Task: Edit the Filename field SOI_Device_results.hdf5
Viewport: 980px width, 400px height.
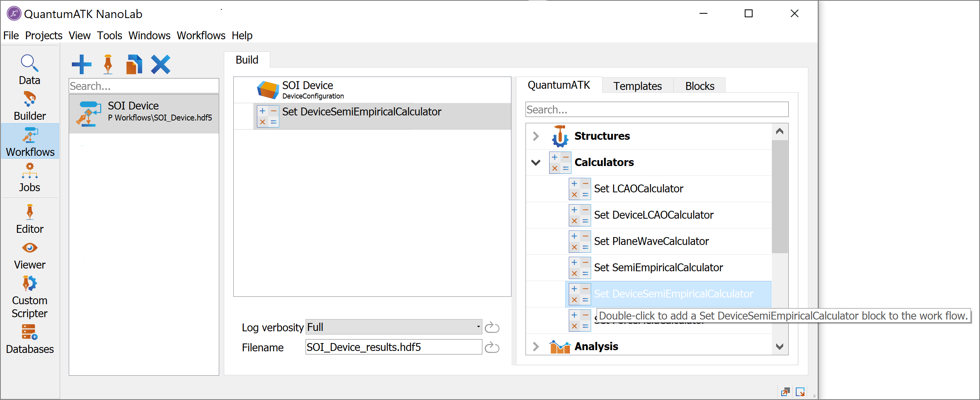Action: (394, 347)
